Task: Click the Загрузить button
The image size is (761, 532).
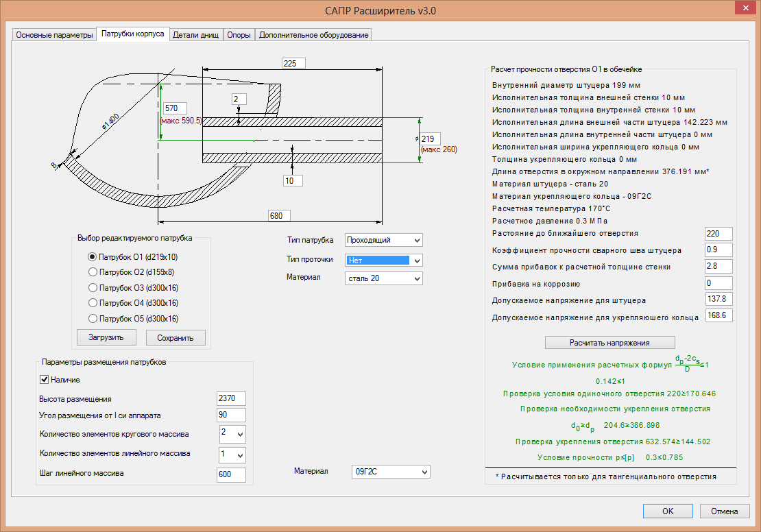Action: pos(106,337)
